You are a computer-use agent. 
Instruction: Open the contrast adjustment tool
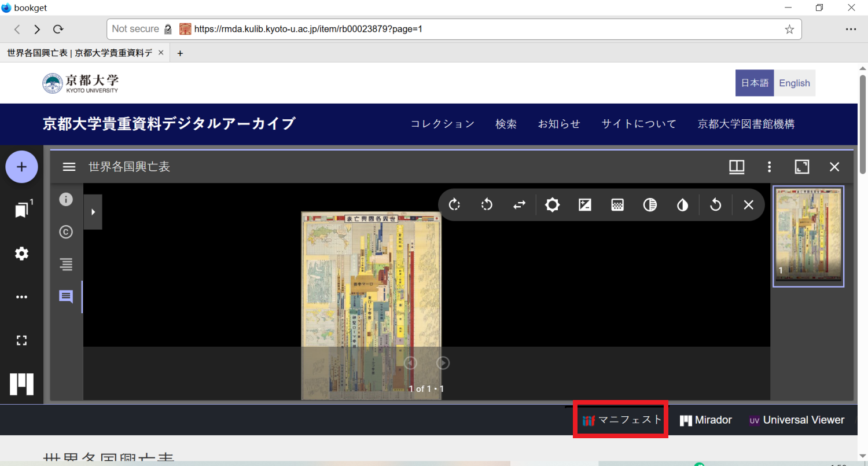click(585, 205)
